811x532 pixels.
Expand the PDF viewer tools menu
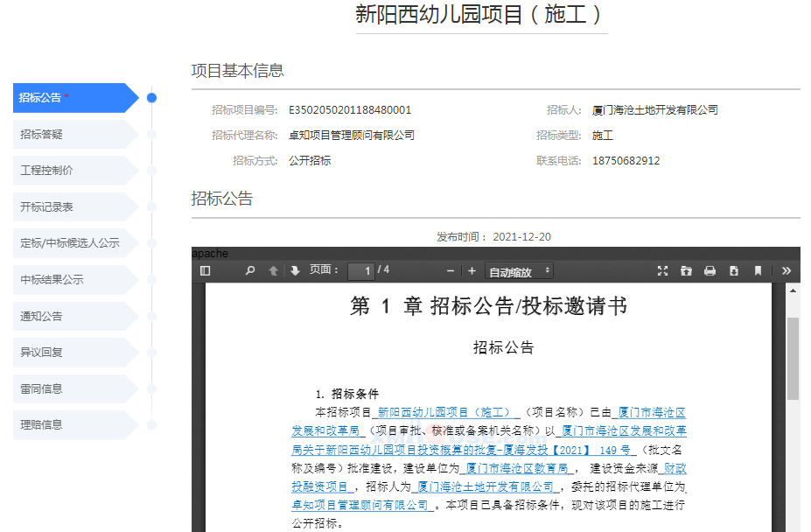[x=786, y=271]
